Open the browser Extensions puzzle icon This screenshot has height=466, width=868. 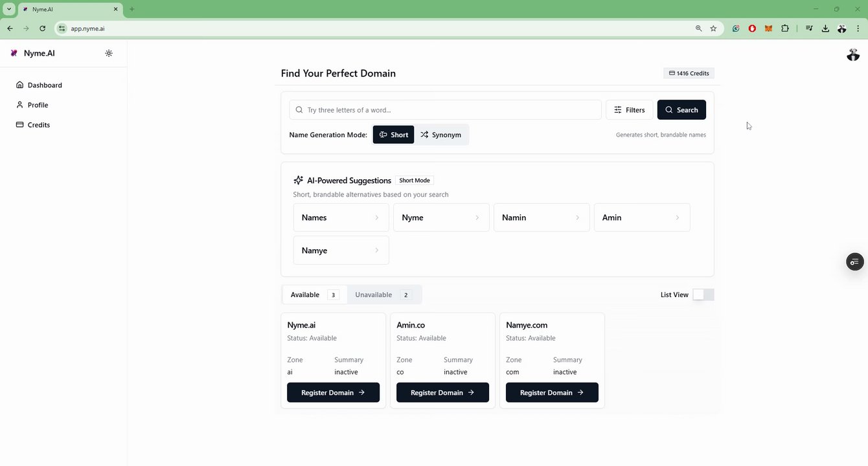(785, 28)
